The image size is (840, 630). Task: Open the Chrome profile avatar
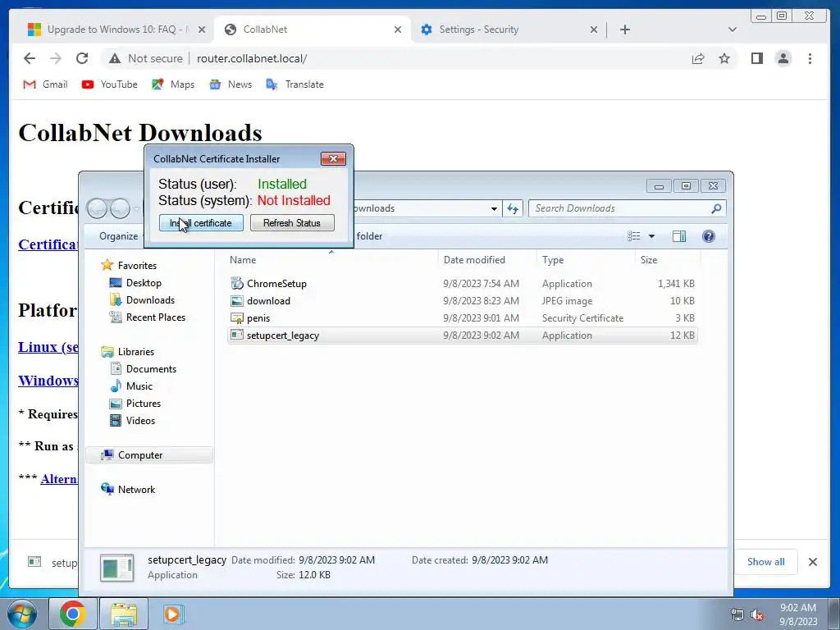[x=783, y=58]
